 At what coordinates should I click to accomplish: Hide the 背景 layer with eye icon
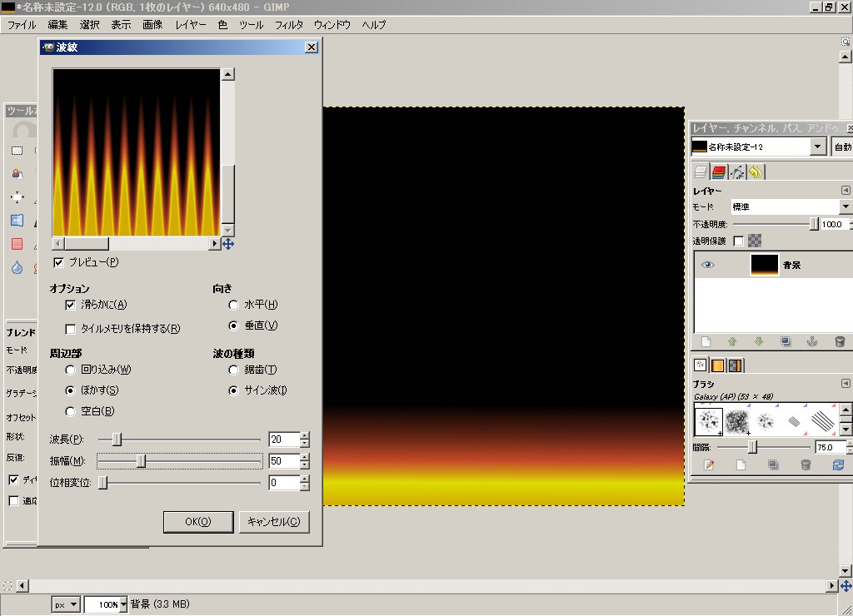pos(707,265)
